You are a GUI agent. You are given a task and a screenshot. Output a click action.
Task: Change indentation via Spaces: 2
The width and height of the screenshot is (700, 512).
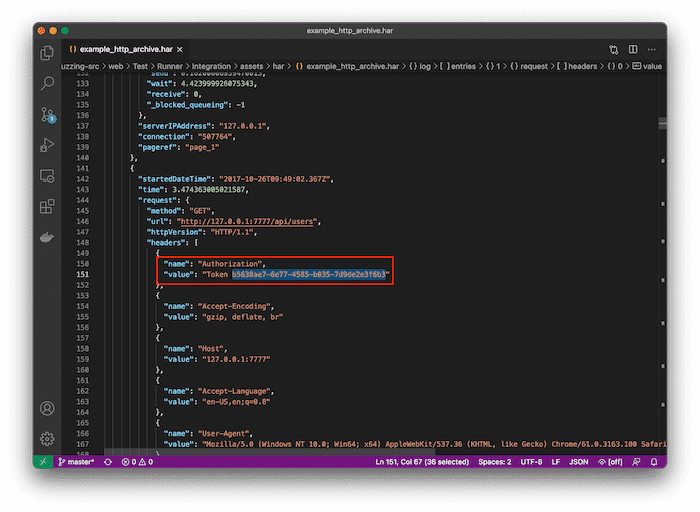[494, 462]
